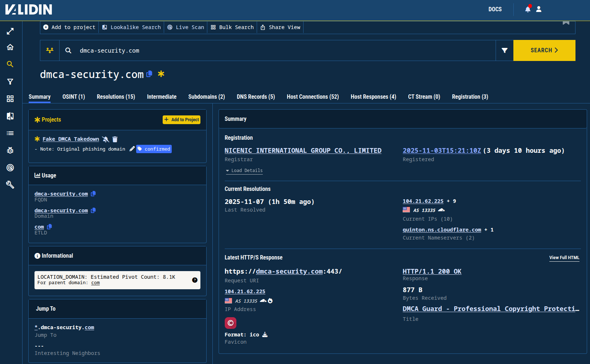Toggle the confirmed tag on the note

click(x=154, y=149)
